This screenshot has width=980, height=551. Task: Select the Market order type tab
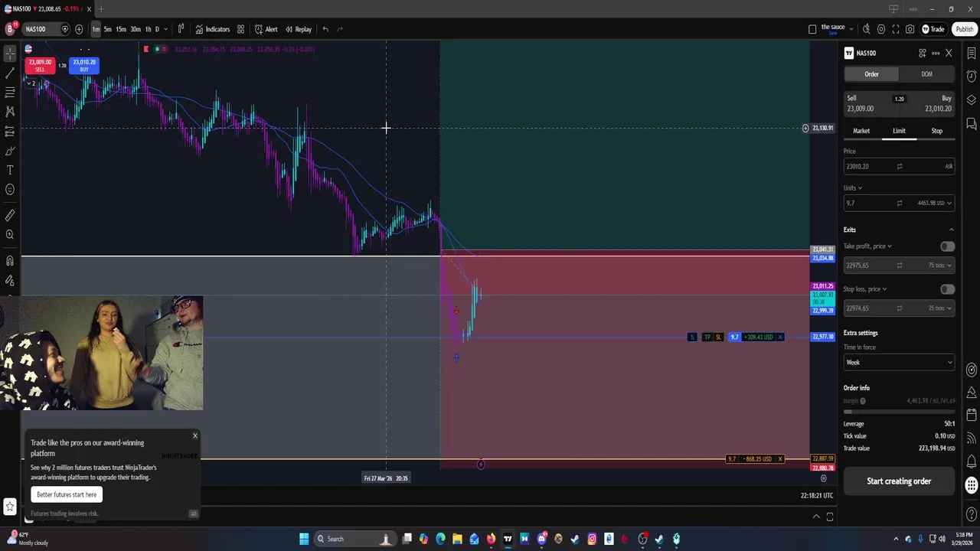(861, 131)
